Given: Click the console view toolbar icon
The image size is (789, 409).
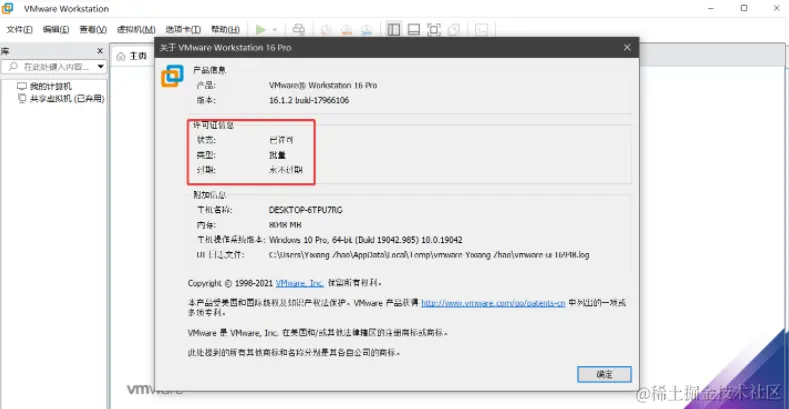Looking at the screenshot, I should tap(481, 30).
